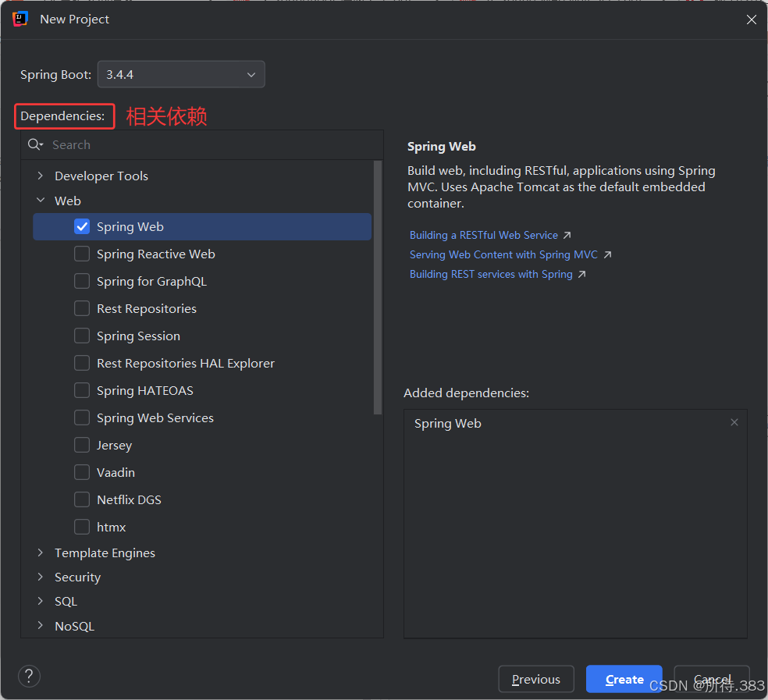Select the Template Engines tree label

click(x=105, y=553)
